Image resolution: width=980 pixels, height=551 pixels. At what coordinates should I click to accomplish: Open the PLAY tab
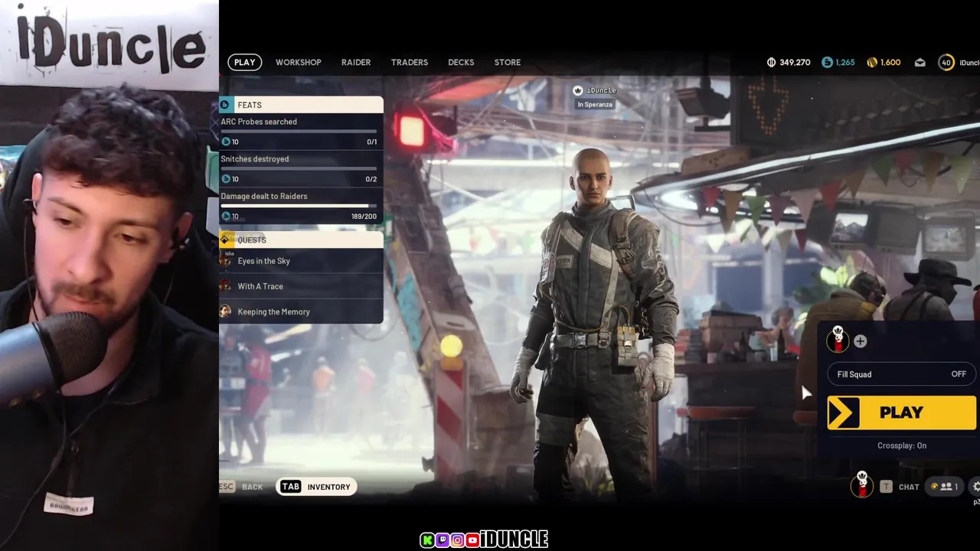point(244,62)
